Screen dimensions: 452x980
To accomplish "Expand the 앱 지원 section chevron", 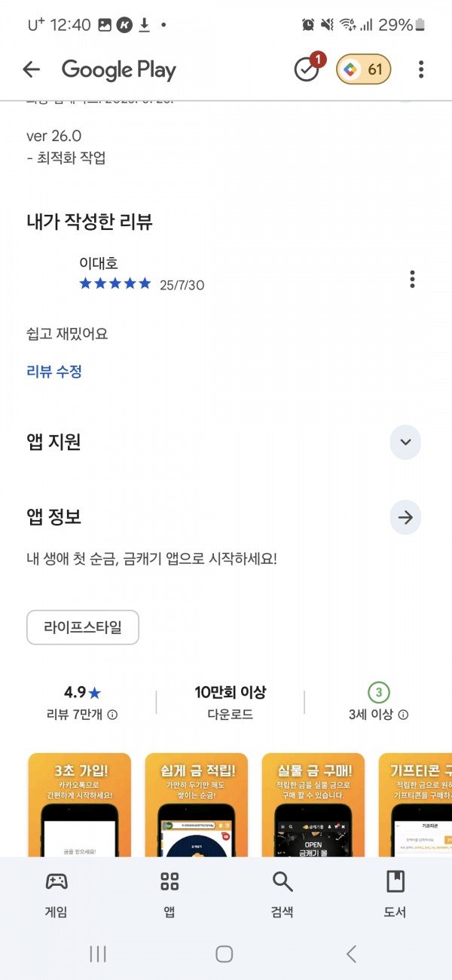I will (405, 443).
